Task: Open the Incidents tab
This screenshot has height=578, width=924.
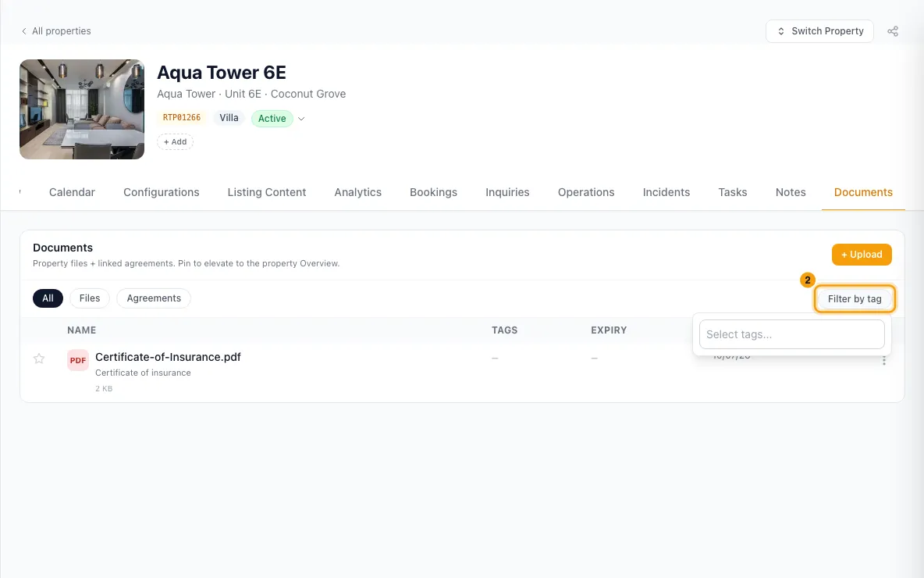Action: [666, 192]
